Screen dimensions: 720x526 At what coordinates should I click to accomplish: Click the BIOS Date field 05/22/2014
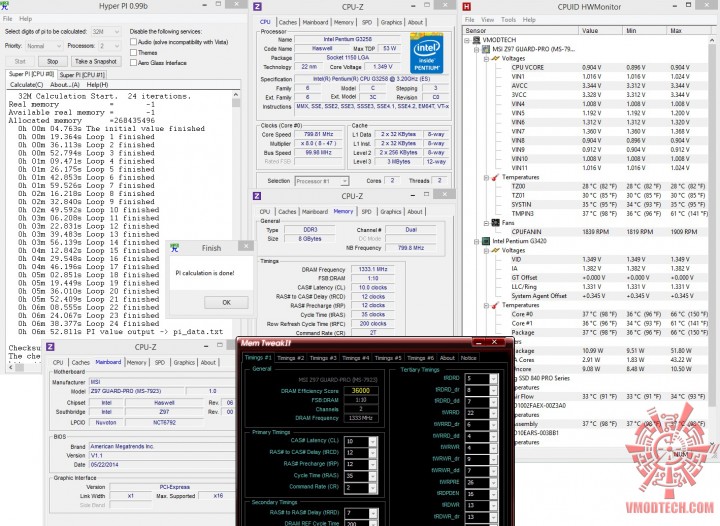click(x=163, y=464)
